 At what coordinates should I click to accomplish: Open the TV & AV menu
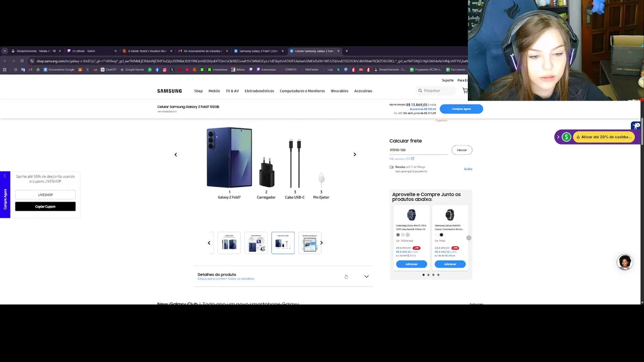[232, 91]
